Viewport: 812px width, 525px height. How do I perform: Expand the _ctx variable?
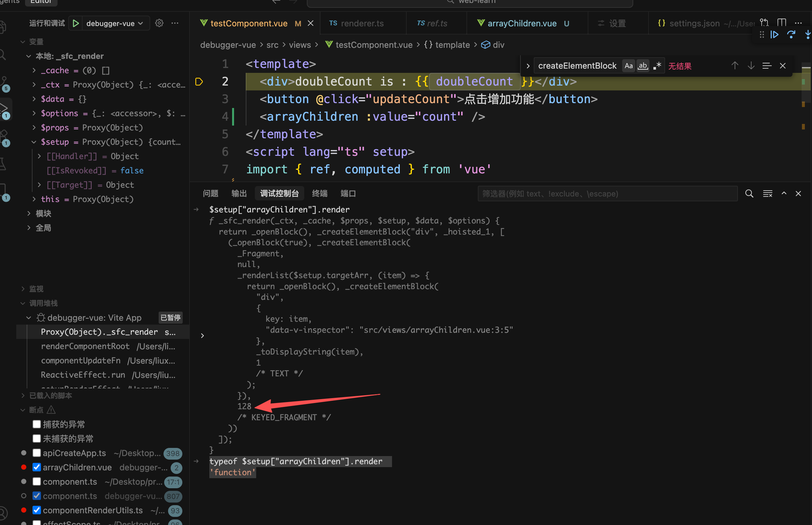(x=34, y=85)
